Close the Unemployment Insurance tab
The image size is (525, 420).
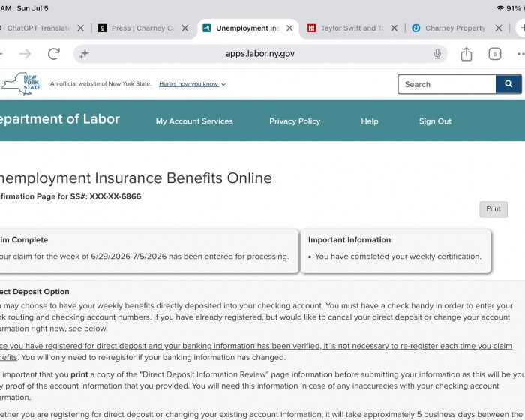coord(289,28)
